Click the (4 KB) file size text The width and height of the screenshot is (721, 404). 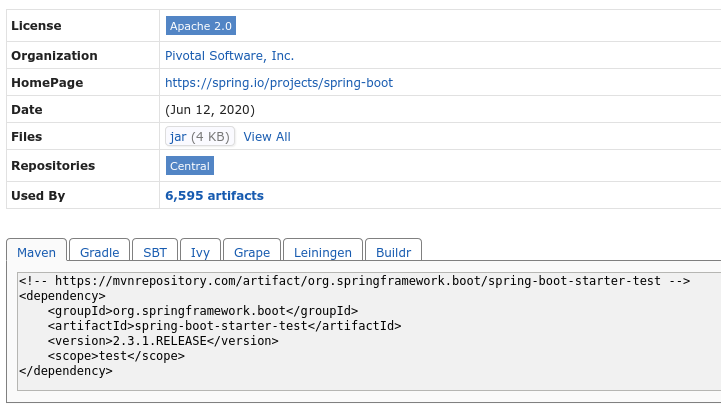(x=210, y=137)
